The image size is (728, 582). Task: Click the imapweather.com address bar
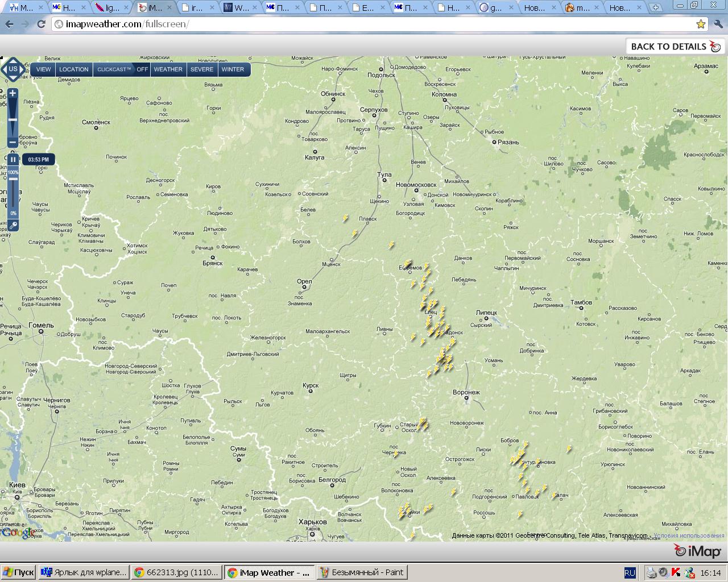[373, 24]
